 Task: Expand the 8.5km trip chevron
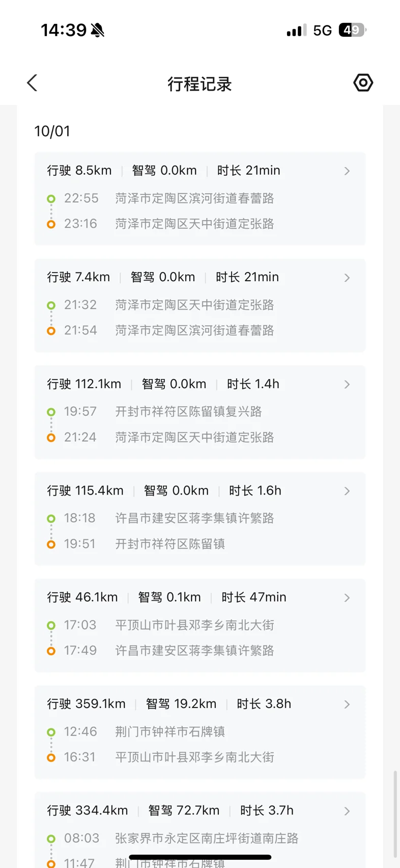[x=347, y=171]
